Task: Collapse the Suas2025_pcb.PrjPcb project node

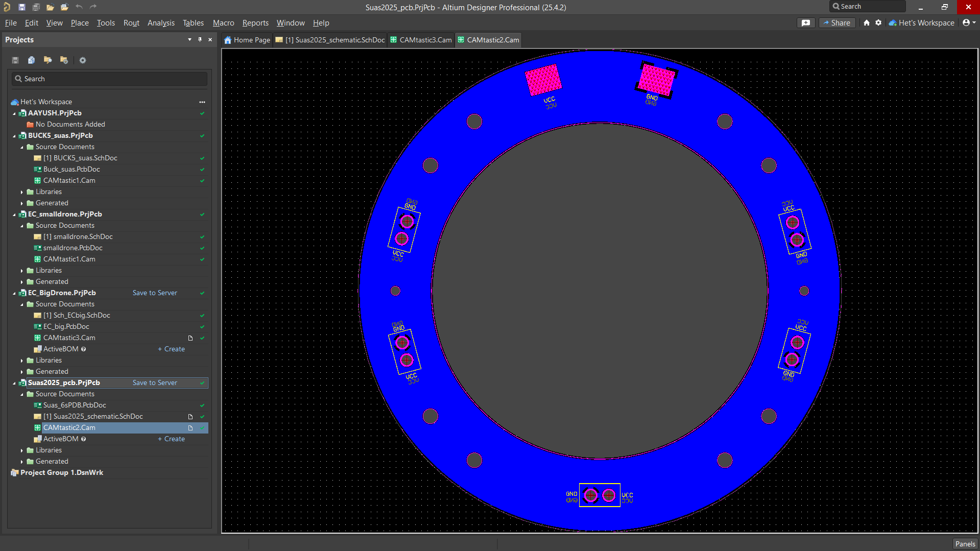Action: tap(14, 383)
